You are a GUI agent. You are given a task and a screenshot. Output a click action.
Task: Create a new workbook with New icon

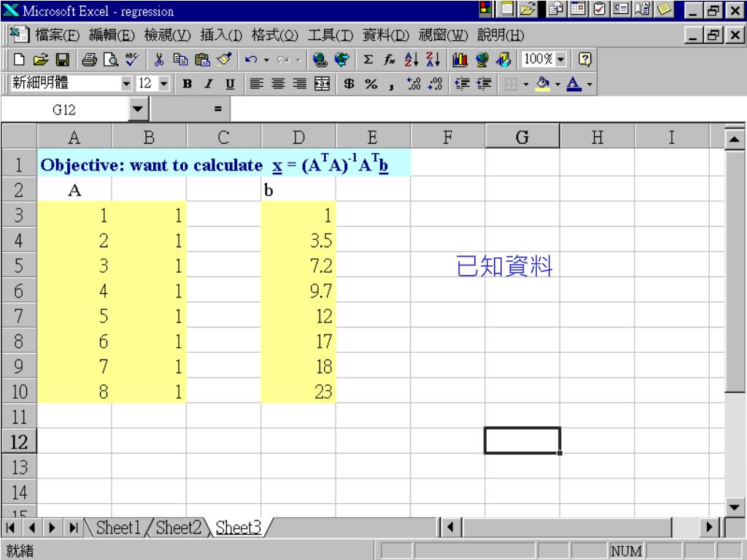(x=19, y=60)
